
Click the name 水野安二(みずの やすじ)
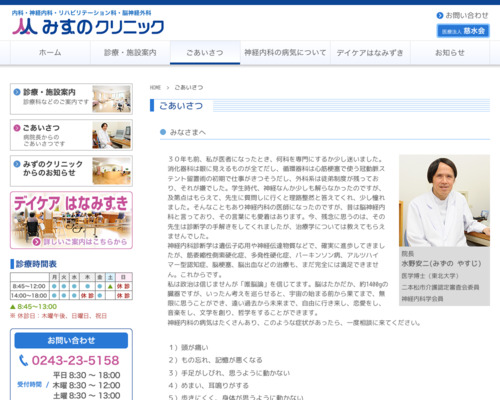441,264
